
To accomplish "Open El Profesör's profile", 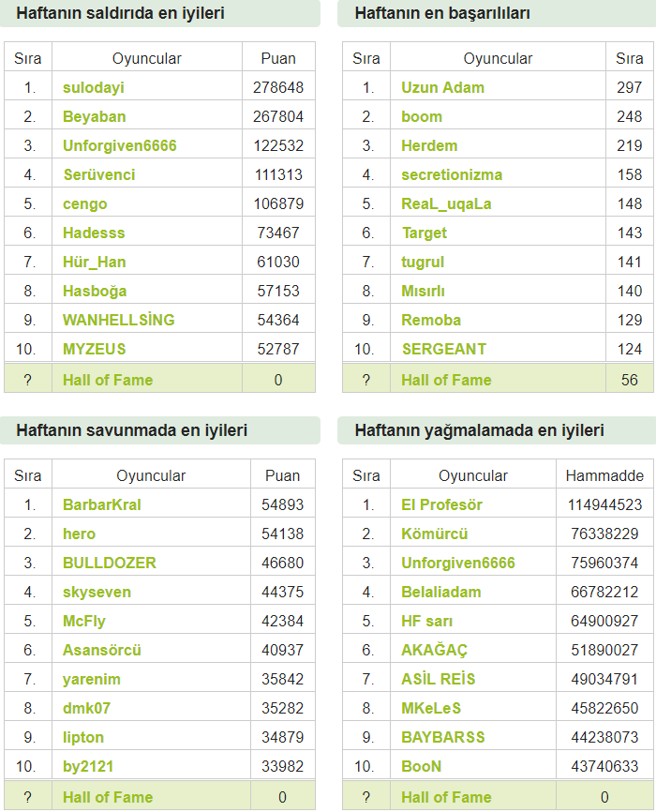I will tap(441, 504).
